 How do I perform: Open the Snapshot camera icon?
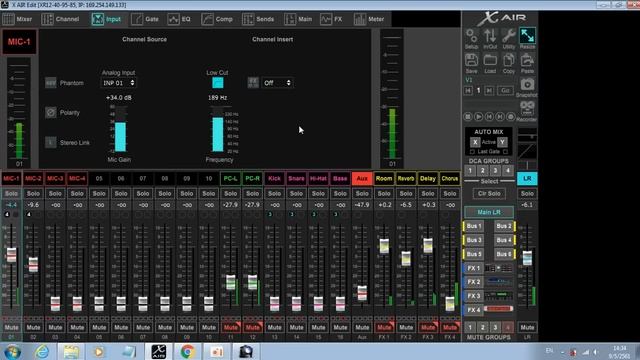527,84
